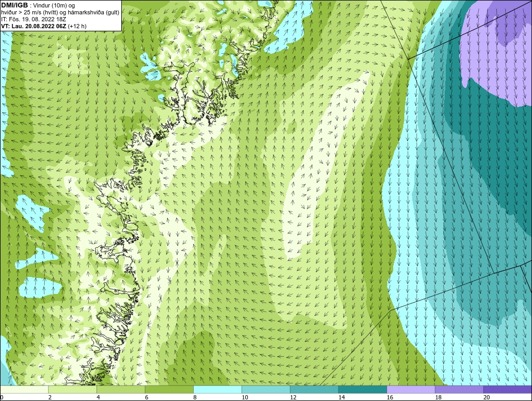Select the 2–4 m/s light green swatch

click(x=72, y=389)
